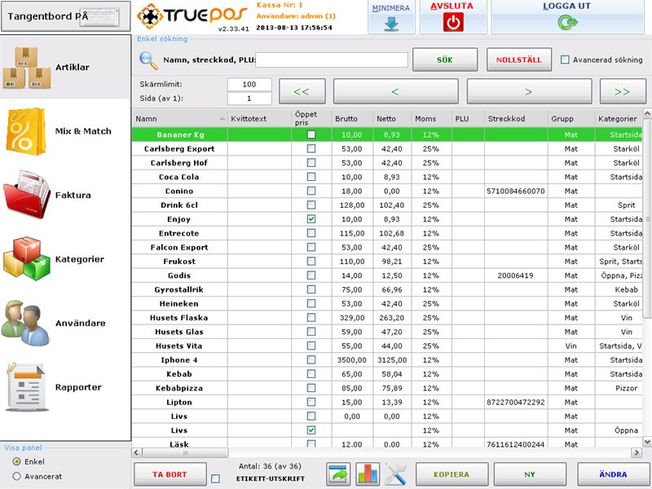Image resolution: width=652 pixels, height=489 pixels.
Task: Click the blue download arrow under Minimera
Action: pyautogui.click(x=391, y=23)
